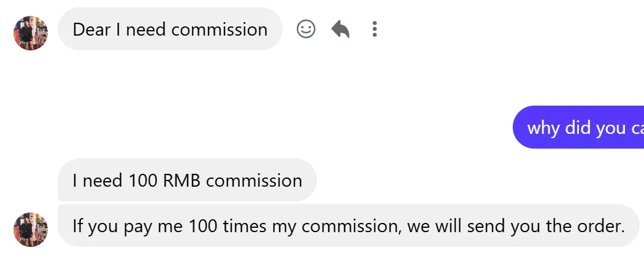The height and width of the screenshot is (269, 644).
Task: Click the message containing the text "RMB"
Action: [x=187, y=180]
